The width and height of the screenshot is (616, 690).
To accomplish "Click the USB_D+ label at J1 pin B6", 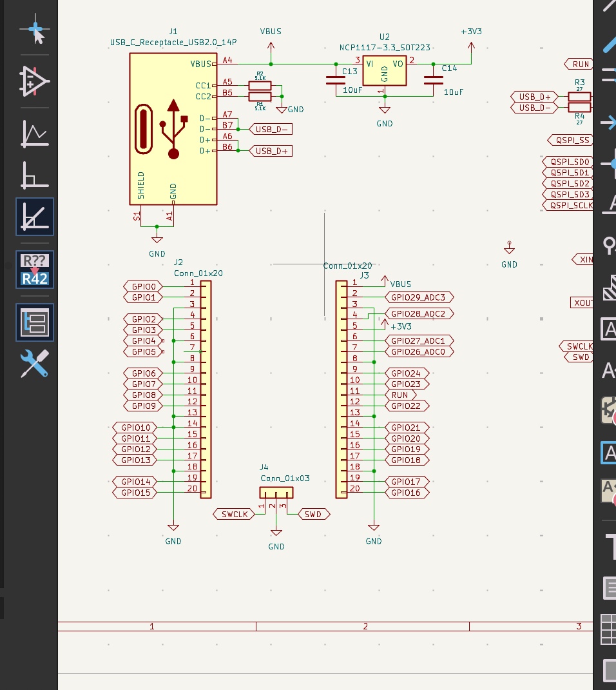I will coord(271,151).
